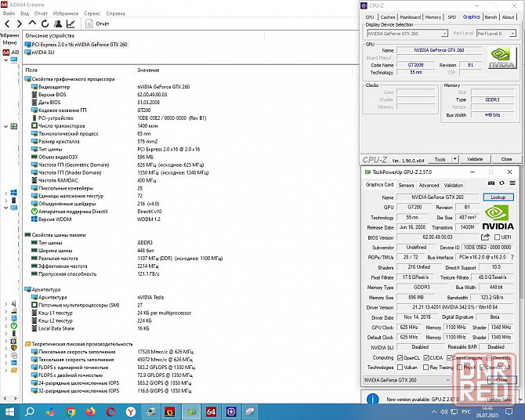Switch to the Bench tab in CPU-Z
The width and height of the screenshot is (525, 420).
click(491, 17)
